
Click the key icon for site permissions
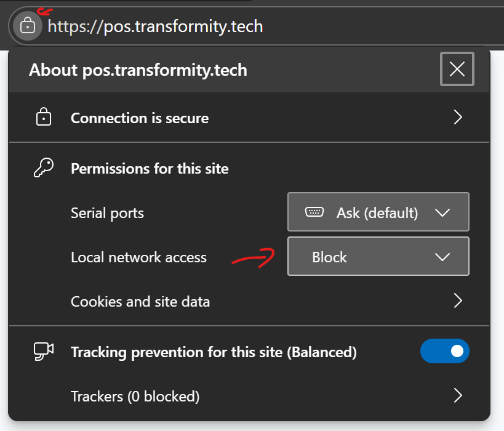(43, 168)
